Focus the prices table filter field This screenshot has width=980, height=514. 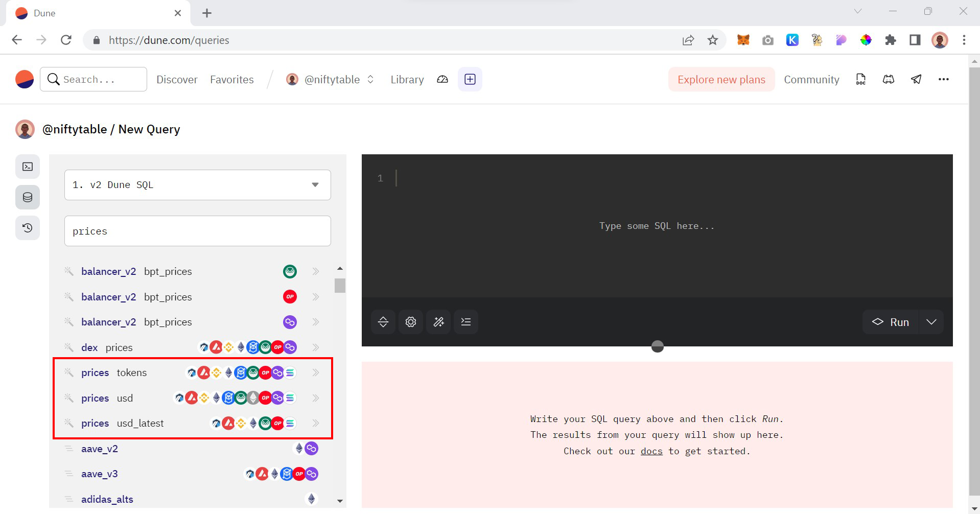click(198, 231)
